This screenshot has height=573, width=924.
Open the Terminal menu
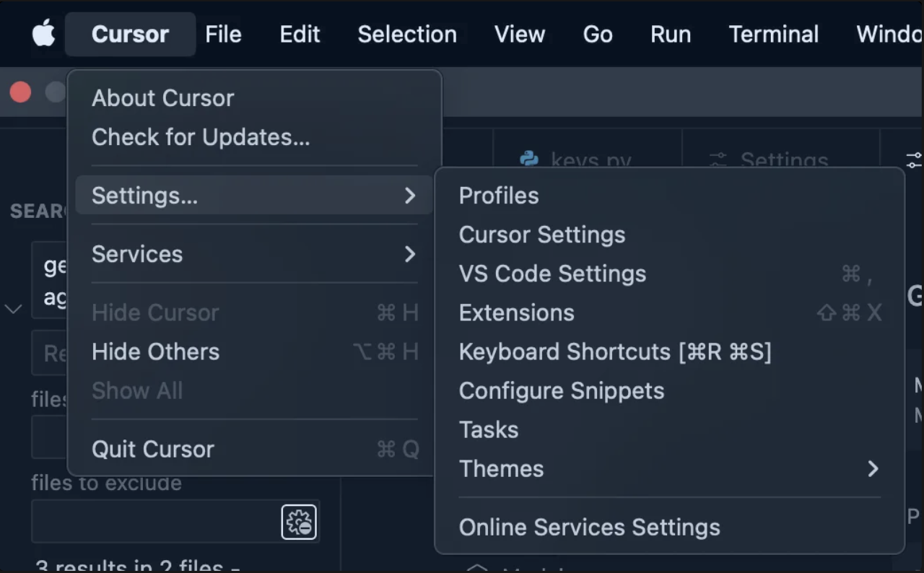(x=774, y=34)
